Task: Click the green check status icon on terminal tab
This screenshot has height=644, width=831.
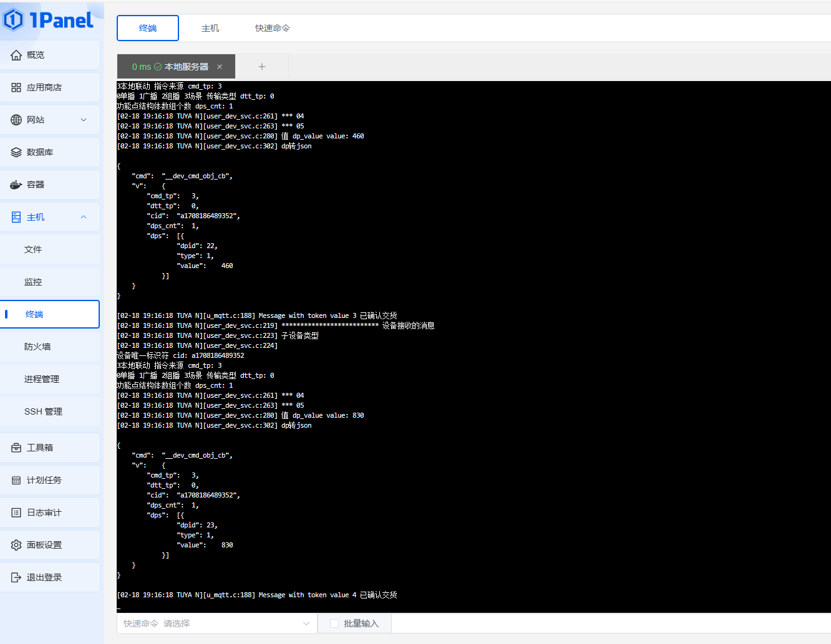Action: pyautogui.click(x=158, y=67)
